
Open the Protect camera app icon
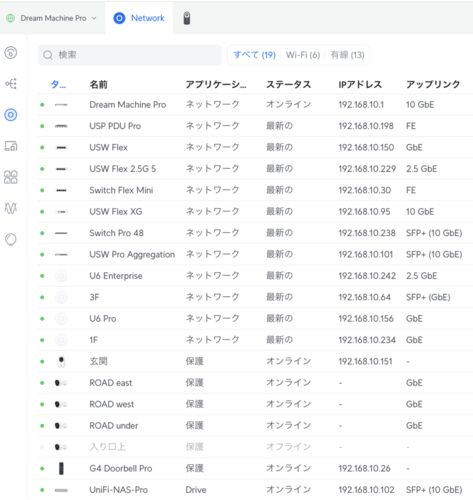click(187, 18)
